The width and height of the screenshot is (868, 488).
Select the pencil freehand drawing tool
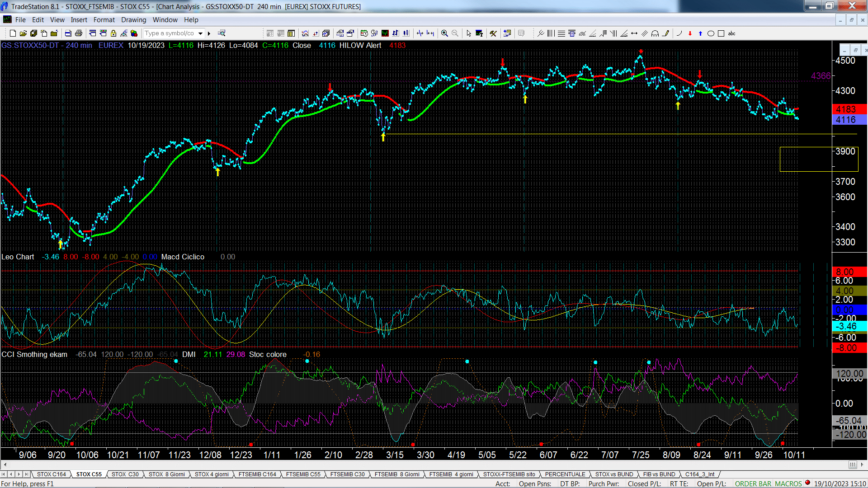665,33
